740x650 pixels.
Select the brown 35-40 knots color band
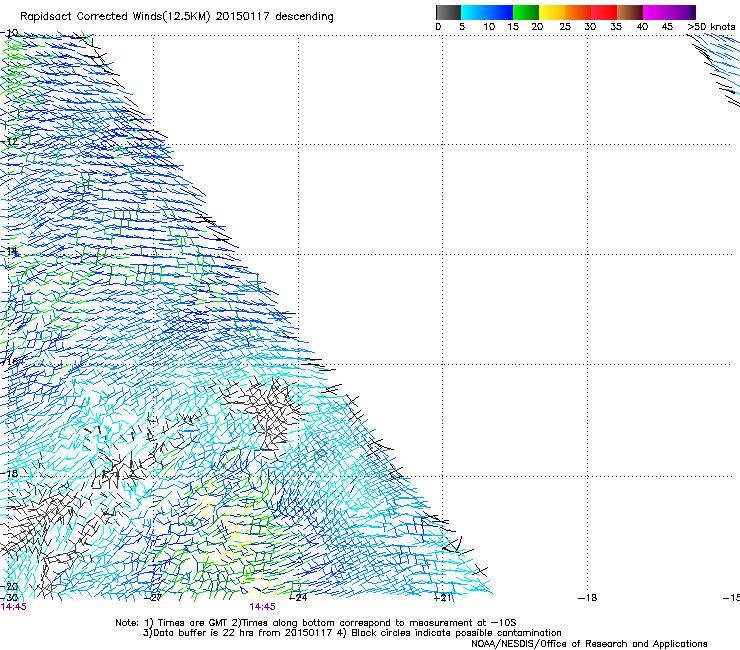pyautogui.click(x=630, y=12)
